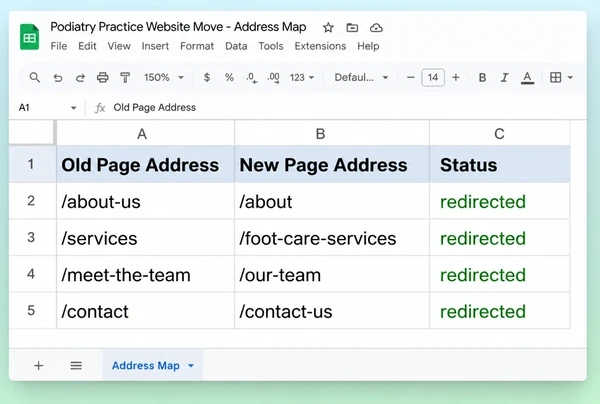
Task: Open the Insert menu
Action: coord(155,46)
